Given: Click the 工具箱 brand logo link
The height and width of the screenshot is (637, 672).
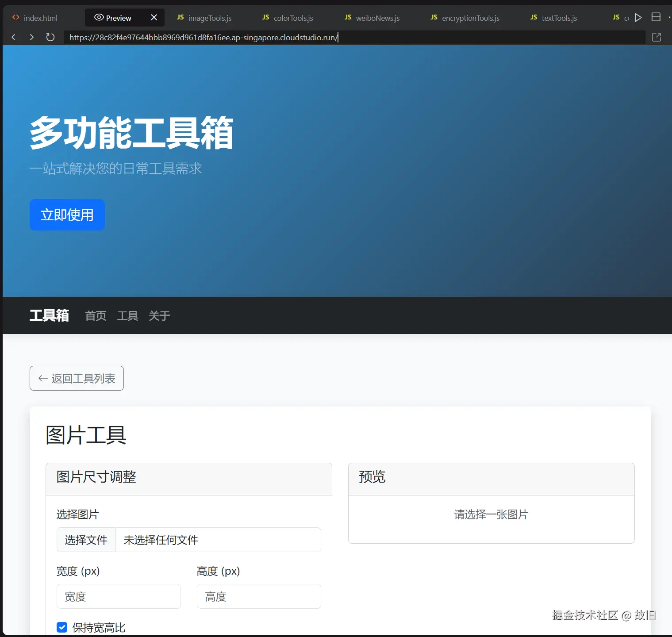Looking at the screenshot, I should click(x=49, y=315).
